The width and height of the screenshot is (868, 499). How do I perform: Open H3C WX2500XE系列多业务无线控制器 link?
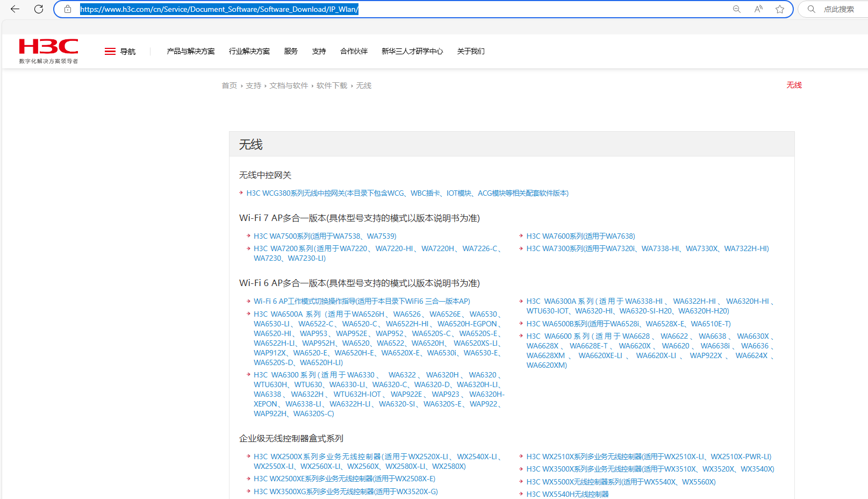(345, 479)
